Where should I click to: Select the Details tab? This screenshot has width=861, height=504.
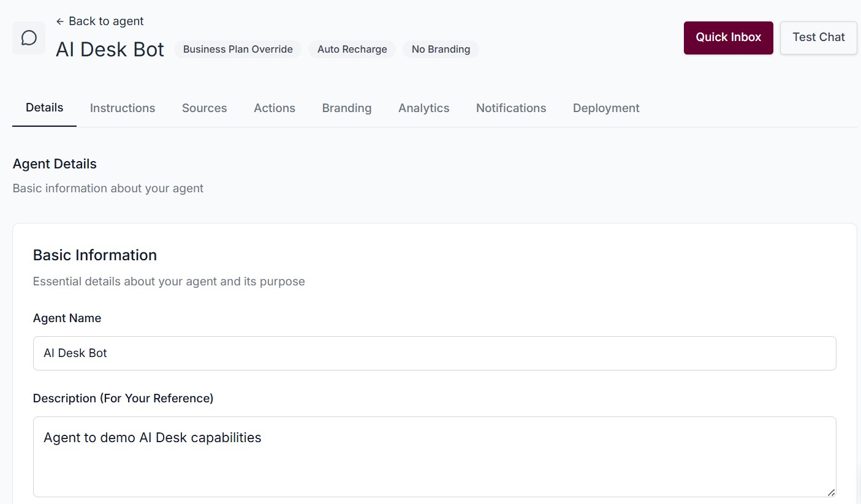tap(44, 108)
